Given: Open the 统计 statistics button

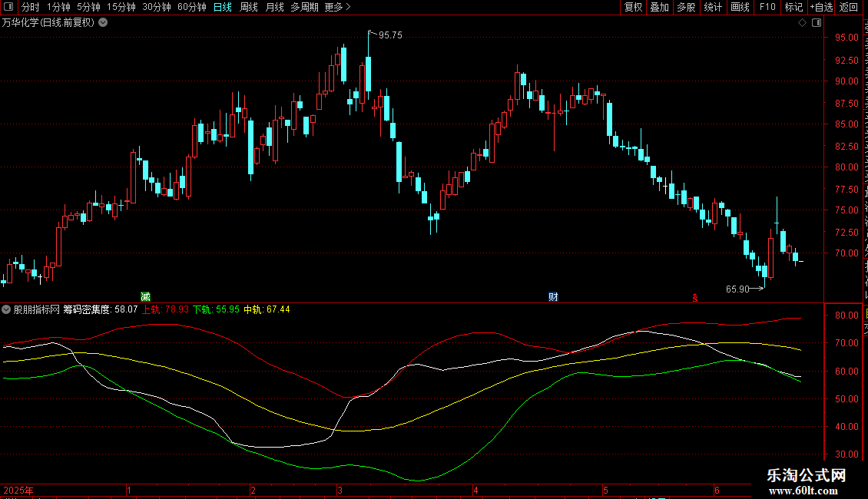Looking at the screenshot, I should tap(713, 7).
